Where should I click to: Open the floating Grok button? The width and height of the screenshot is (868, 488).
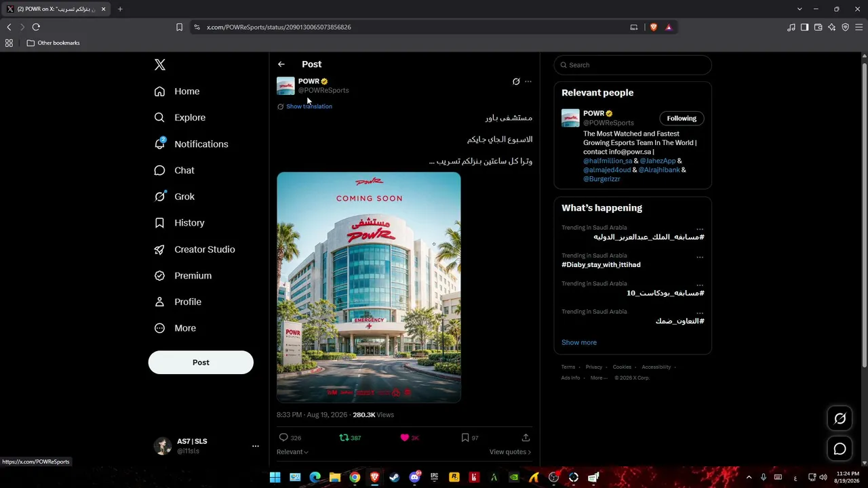pyautogui.click(x=840, y=419)
